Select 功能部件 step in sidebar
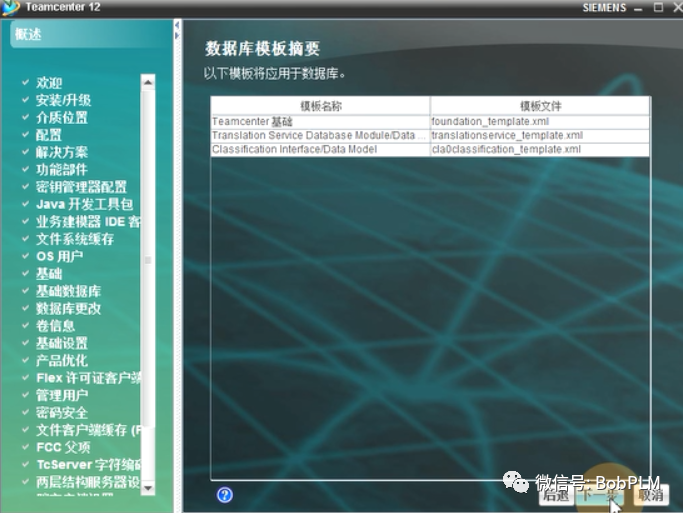 point(61,169)
